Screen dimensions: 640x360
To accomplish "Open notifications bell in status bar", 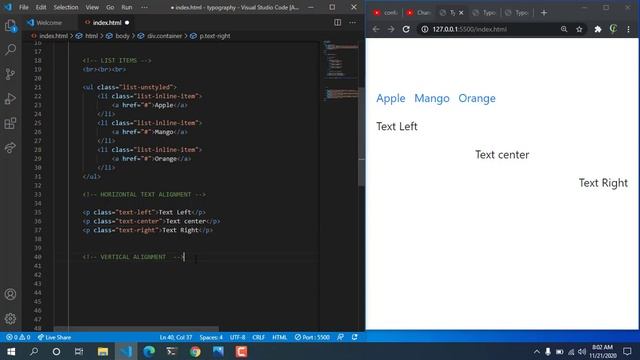I will tap(355, 337).
